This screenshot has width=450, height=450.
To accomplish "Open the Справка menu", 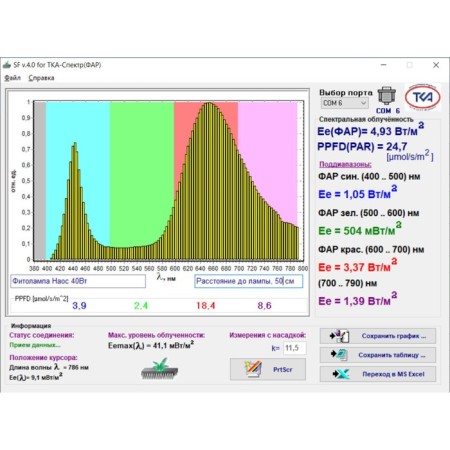I will (x=41, y=78).
